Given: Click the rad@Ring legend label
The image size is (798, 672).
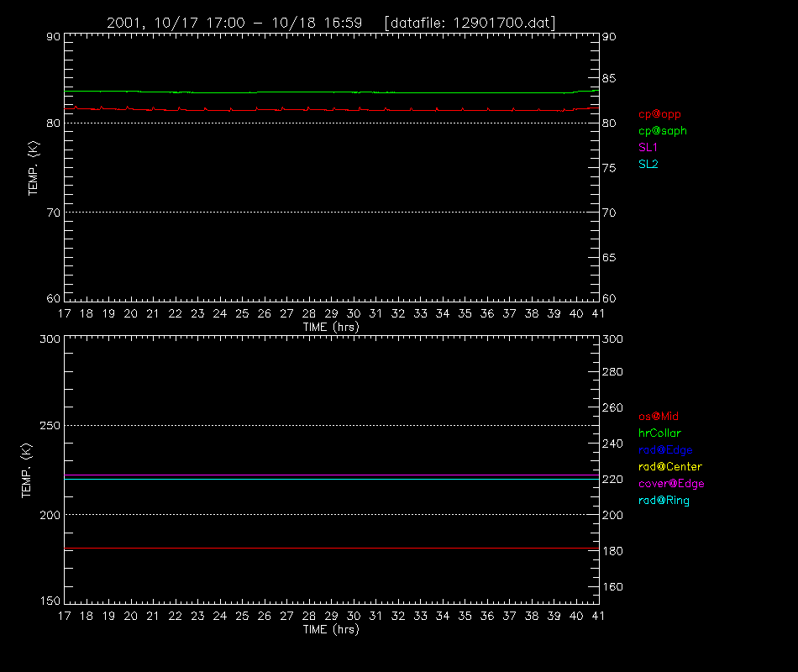Looking at the screenshot, I should pyautogui.click(x=664, y=501).
